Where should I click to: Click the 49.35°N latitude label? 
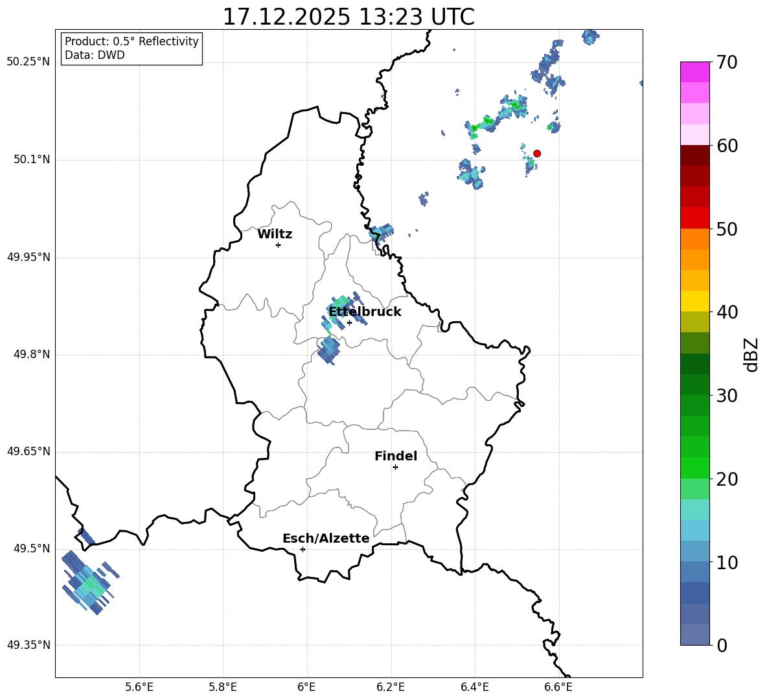pos(29,645)
